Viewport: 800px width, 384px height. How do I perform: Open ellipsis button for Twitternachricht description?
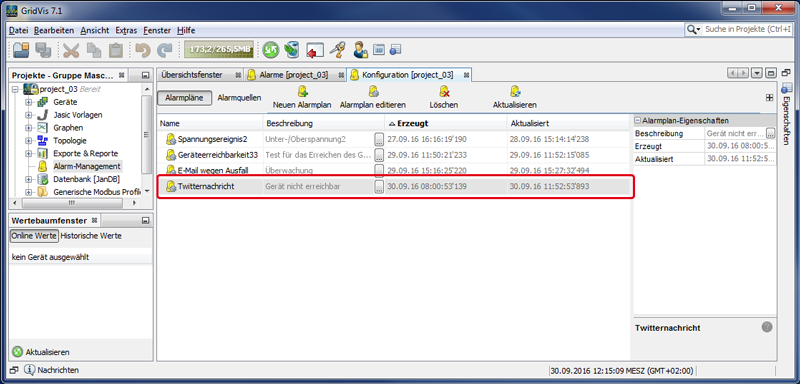click(379, 187)
